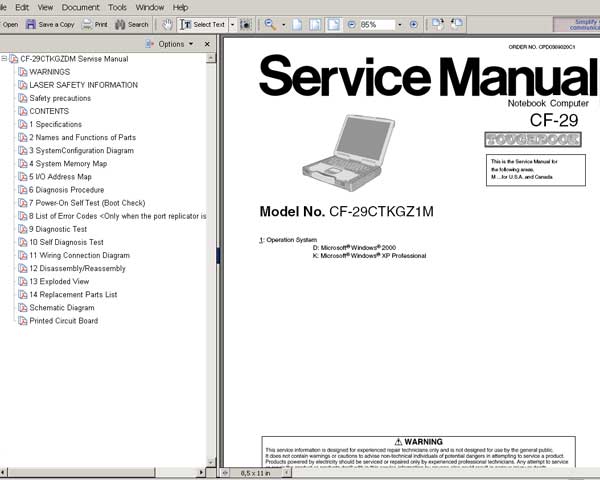Open 7 Power-On Self Test bookmark
600x480 pixels.
(x=87, y=203)
